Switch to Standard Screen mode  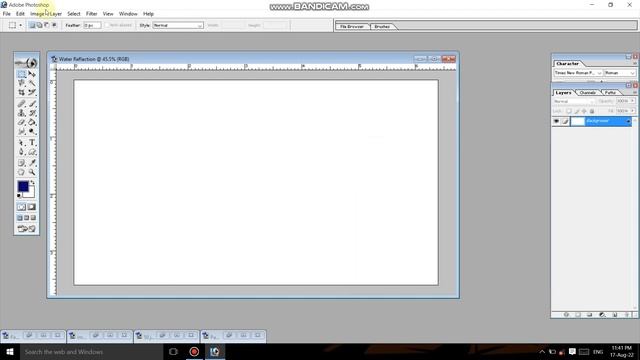click(20, 218)
